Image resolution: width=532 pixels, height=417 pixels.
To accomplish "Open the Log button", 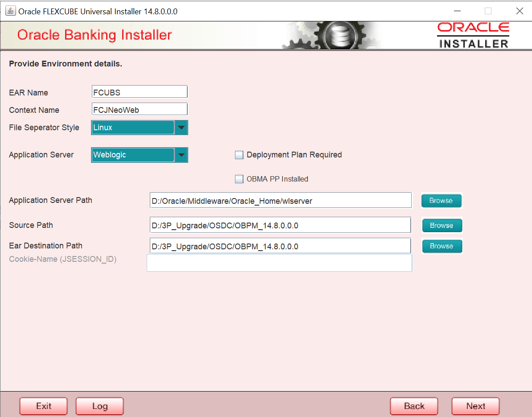I will pyautogui.click(x=99, y=406).
